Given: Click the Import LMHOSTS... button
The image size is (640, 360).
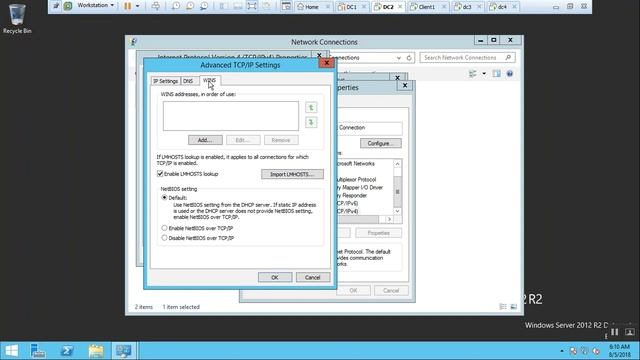Looking at the screenshot, I should [x=292, y=174].
